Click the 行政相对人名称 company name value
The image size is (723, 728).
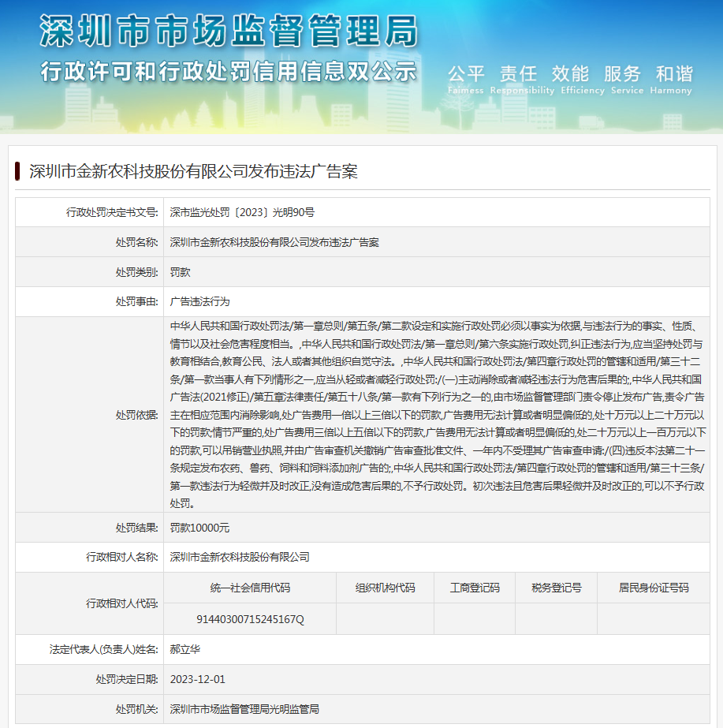point(240,557)
